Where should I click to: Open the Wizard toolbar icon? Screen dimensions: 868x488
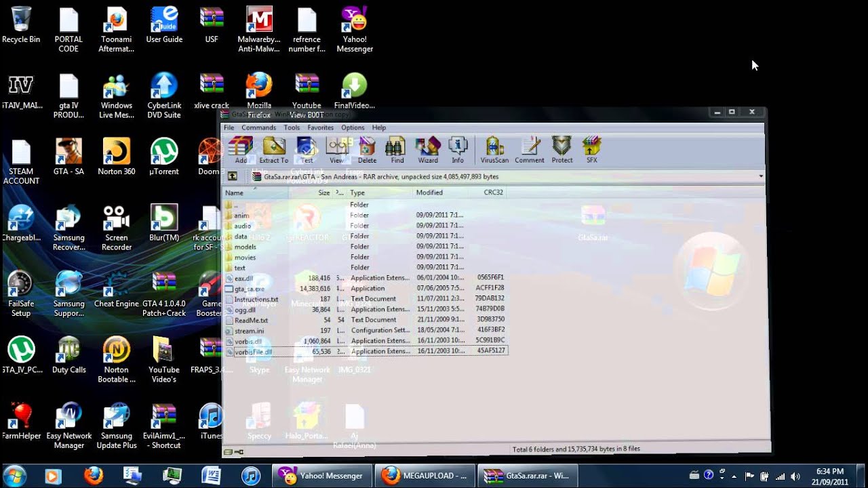[428, 150]
